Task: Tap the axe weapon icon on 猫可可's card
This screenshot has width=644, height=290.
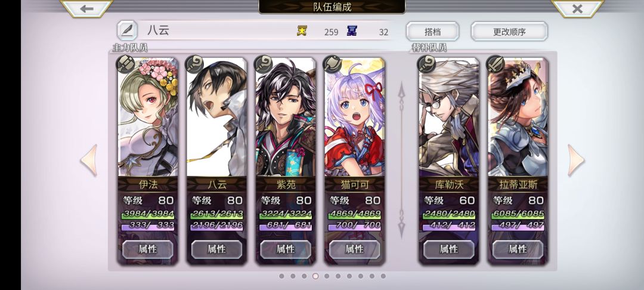Action: coord(332,64)
